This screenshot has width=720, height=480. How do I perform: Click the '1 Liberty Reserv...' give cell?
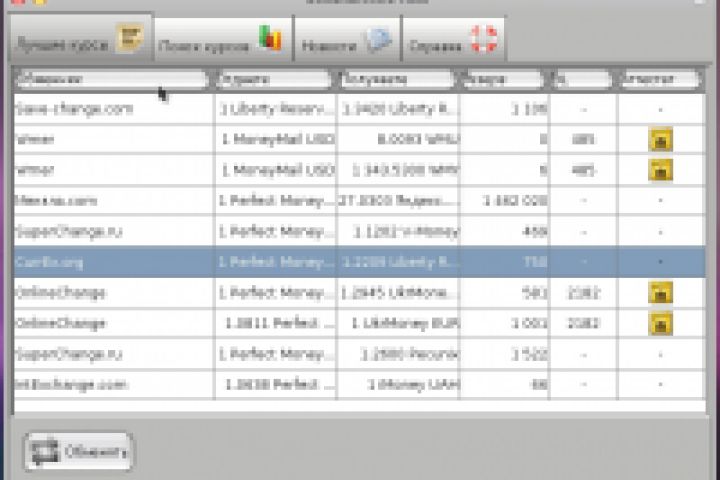[x=276, y=109]
